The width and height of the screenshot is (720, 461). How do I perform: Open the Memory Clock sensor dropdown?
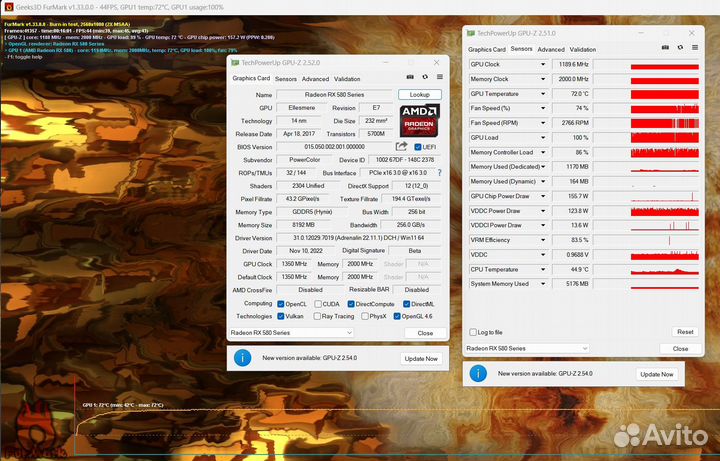(x=543, y=79)
